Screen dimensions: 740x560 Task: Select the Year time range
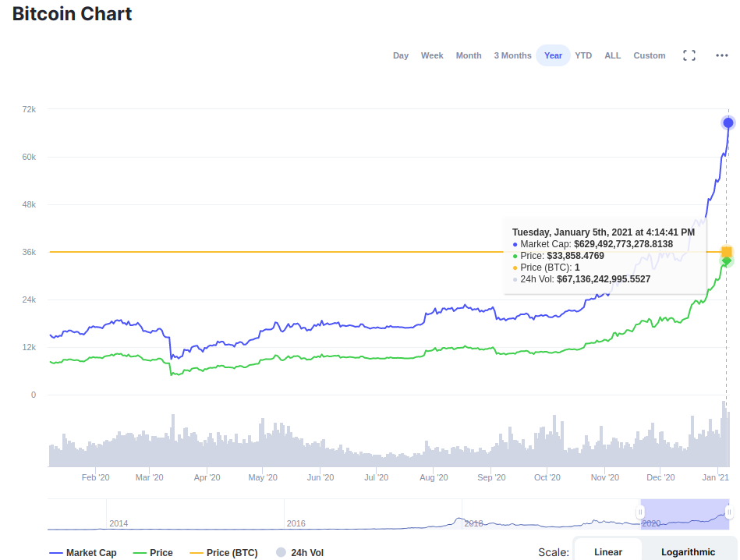point(553,55)
